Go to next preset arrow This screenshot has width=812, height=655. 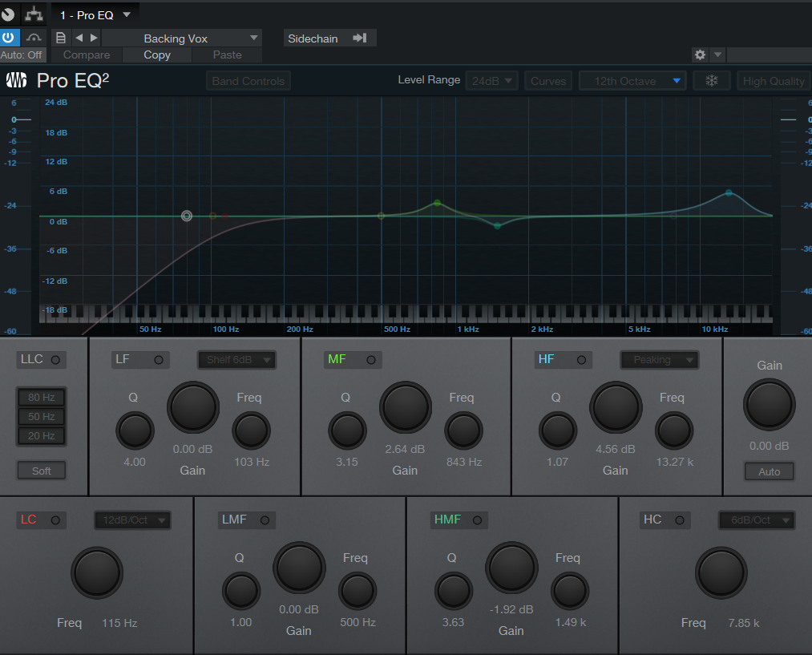(94, 38)
